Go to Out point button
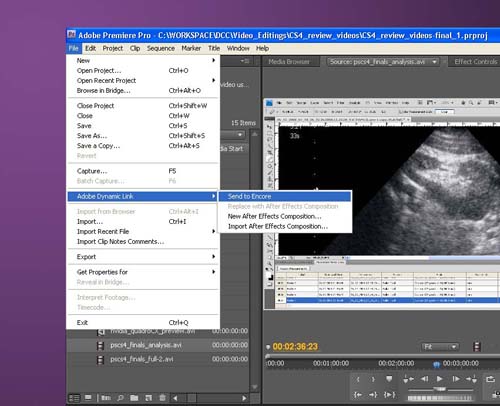 click(x=373, y=395)
